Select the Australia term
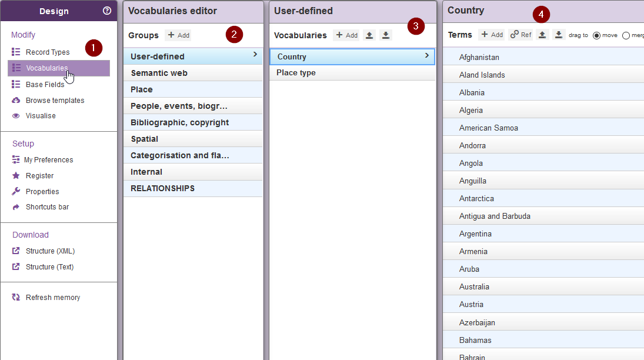The width and height of the screenshot is (644, 360). tap(474, 287)
